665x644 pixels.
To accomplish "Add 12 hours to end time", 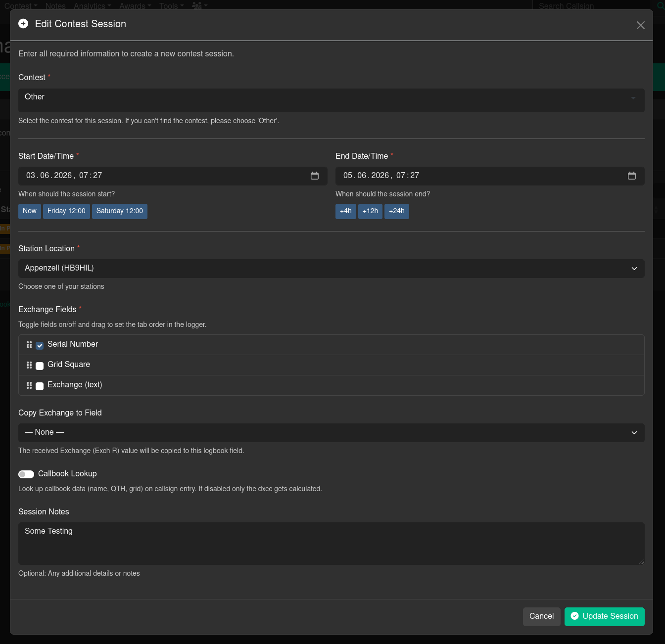I will pos(370,211).
